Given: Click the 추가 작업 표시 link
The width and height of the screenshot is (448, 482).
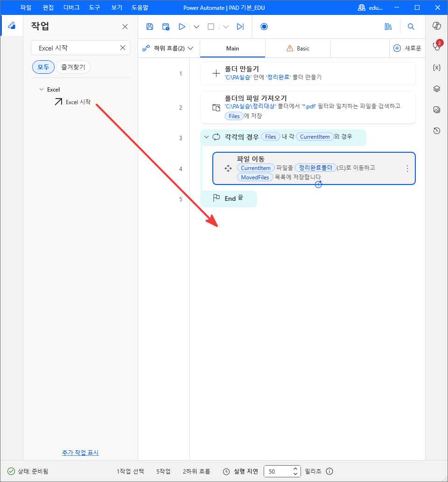Looking at the screenshot, I should [x=80, y=453].
